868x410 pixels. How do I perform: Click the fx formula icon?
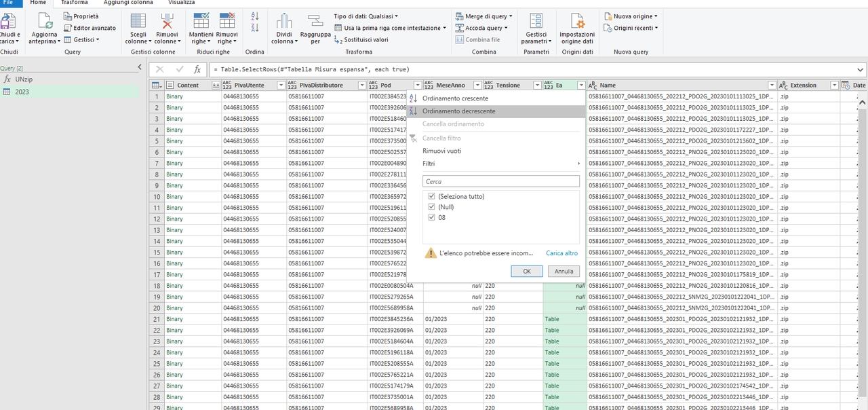tap(197, 69)
